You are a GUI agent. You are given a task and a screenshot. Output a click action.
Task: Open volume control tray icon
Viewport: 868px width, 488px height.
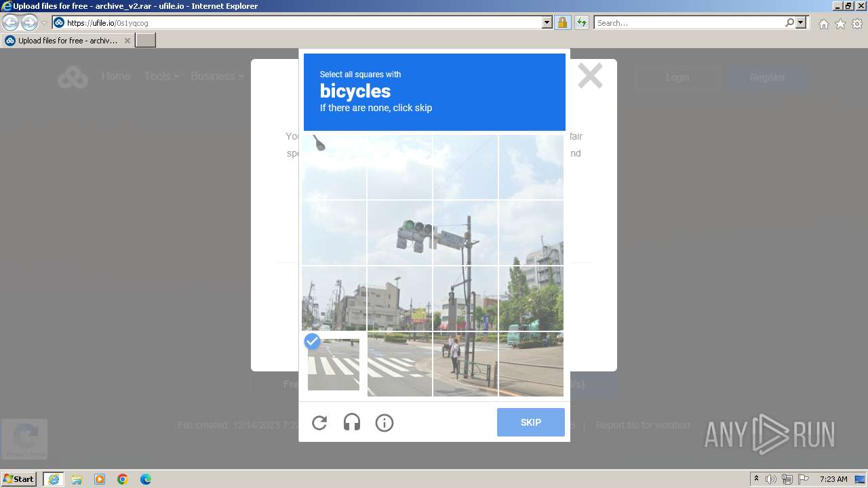point(771,479)
